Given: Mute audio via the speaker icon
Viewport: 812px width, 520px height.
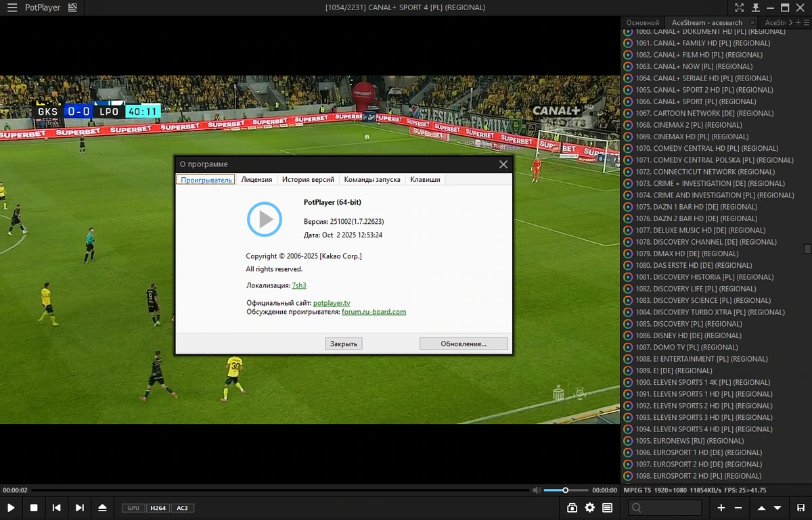Looking at the screenshot, I should click(x=536, y=490).
